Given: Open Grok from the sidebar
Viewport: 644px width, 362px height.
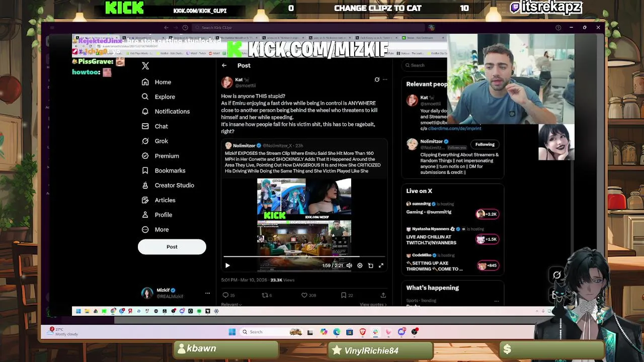Looking at the screenshot, I should coord(155,141).
